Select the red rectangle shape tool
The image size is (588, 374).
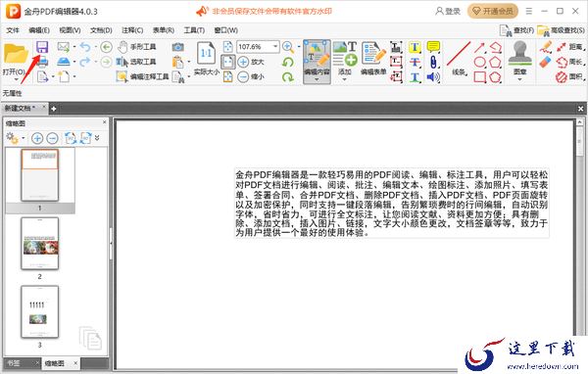coord(479,77)
